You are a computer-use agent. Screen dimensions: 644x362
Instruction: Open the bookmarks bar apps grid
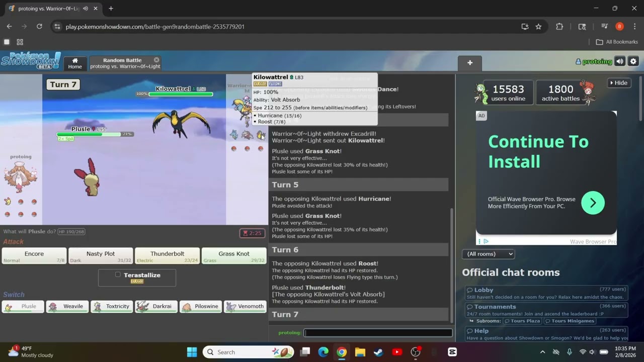20,42
